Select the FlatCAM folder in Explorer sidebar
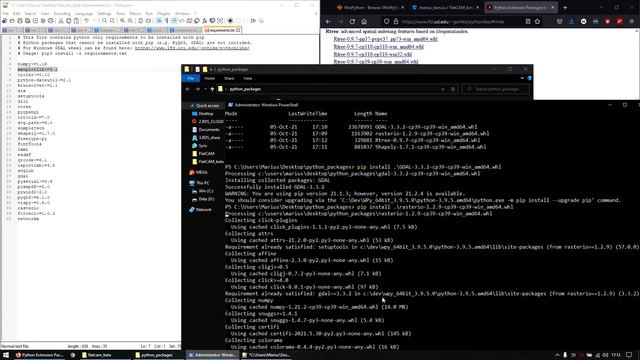The width and height of the screenshot is (640, 360). click(206, 153)
